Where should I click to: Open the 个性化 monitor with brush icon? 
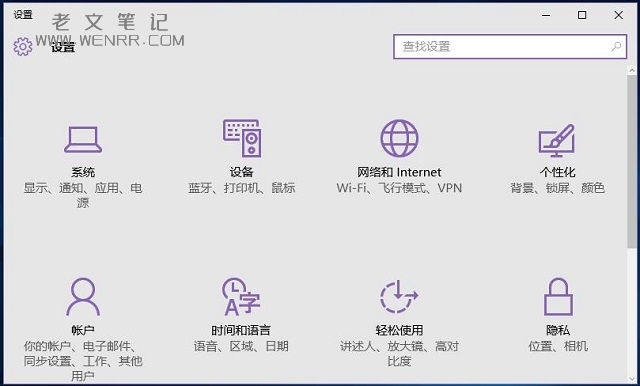tap(557, 140)
